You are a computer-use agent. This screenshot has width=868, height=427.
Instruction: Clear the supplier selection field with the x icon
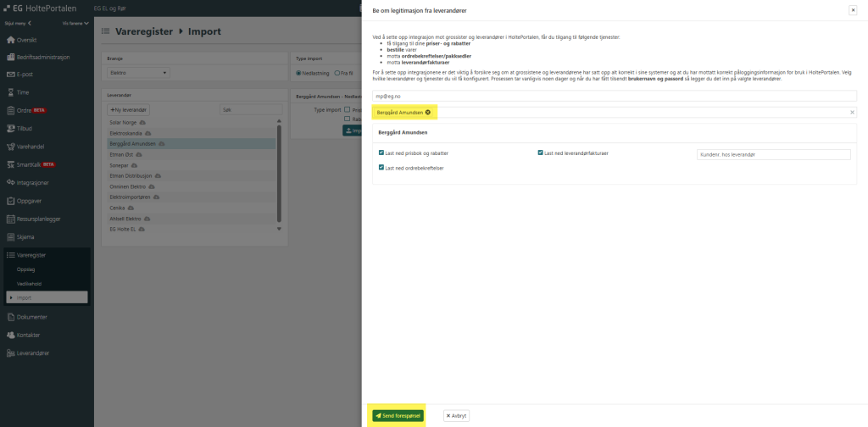pos(853,112)
